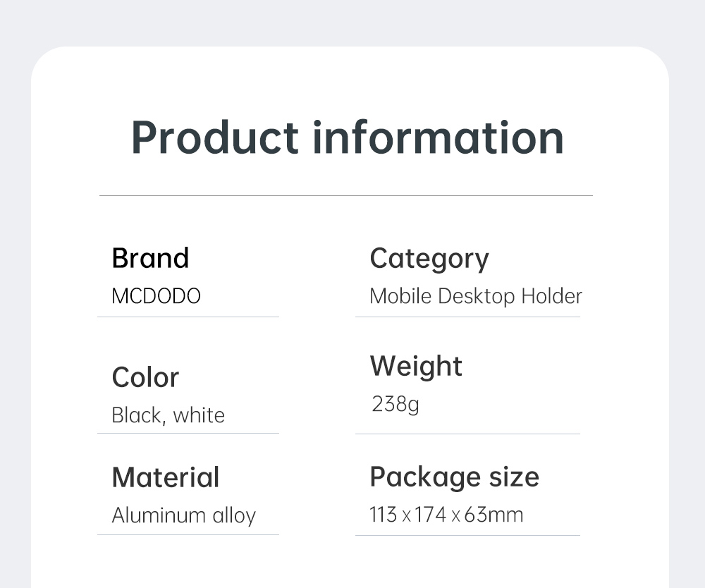Viewport: 705px width, 588px height.
Task: Click the underline beneath Aluminum alloy
Action: pos(188,535)
